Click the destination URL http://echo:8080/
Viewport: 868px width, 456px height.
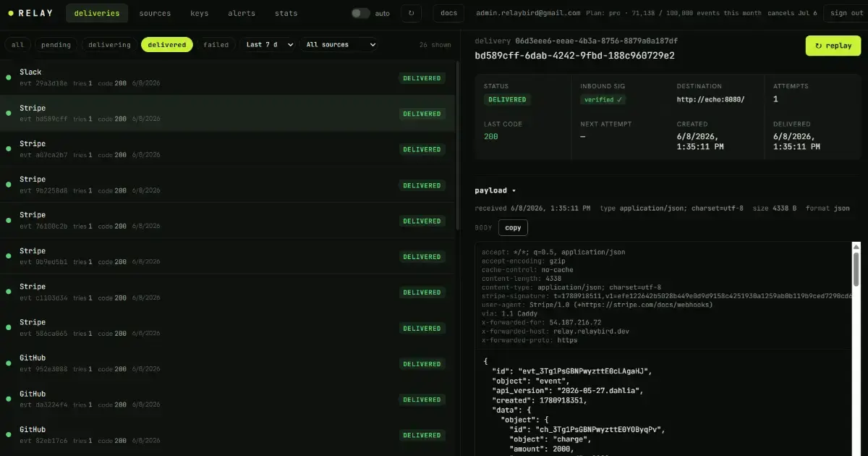pos(710,99)
